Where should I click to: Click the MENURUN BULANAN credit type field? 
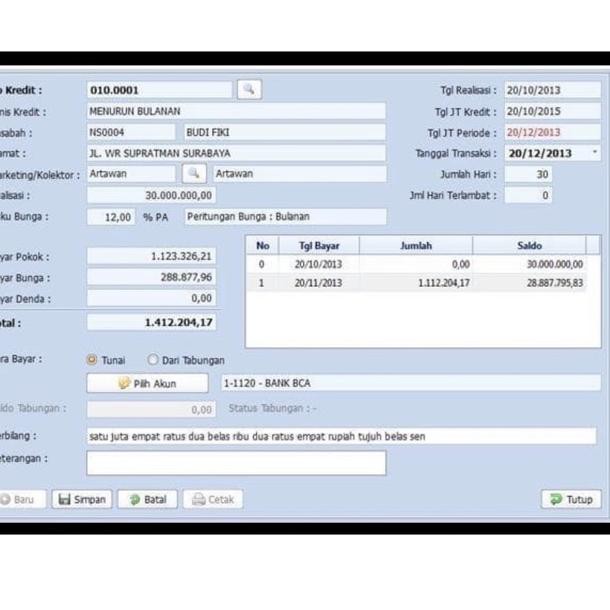(x=237, y=111)
